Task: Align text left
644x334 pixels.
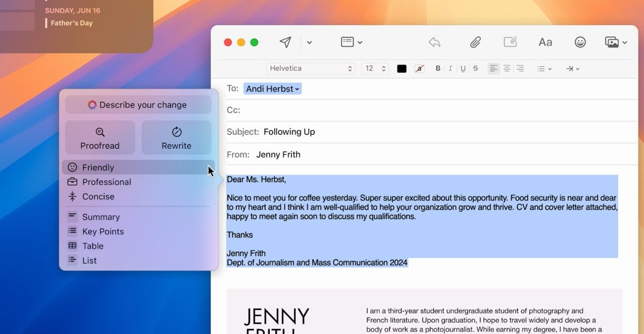Action: click(x=494, y=68)
